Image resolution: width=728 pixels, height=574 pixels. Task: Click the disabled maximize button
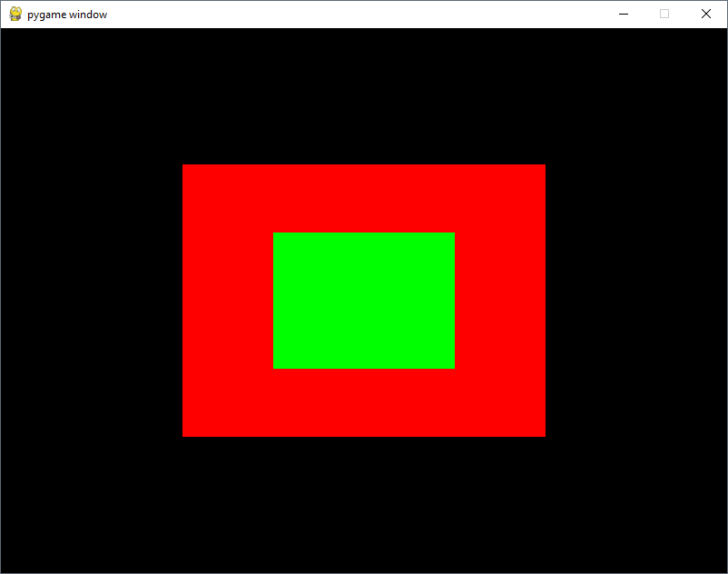[664, 14]
